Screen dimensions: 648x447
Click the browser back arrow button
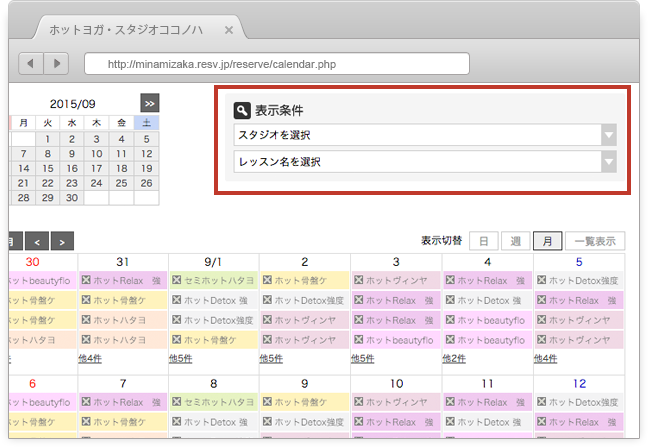[31, 64]
